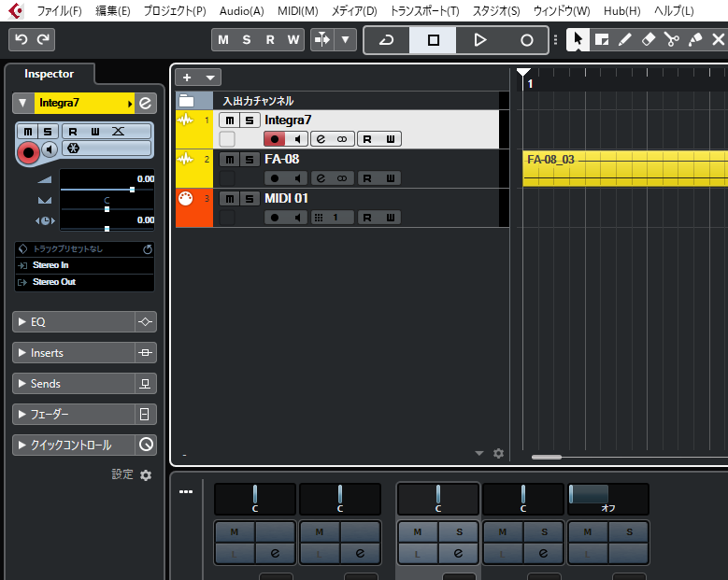
Task: Adjust Inspector volume slider handle
Action: point(133,190)
